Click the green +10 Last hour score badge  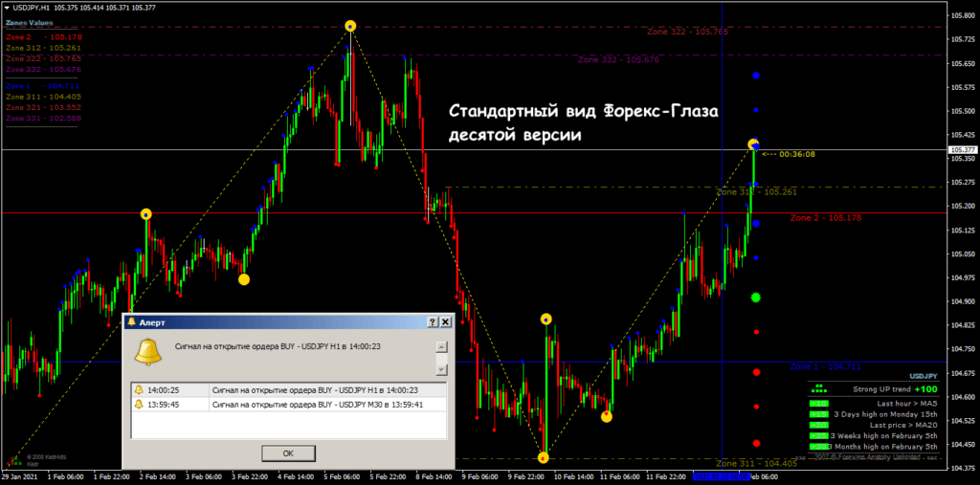click(818, 404)
